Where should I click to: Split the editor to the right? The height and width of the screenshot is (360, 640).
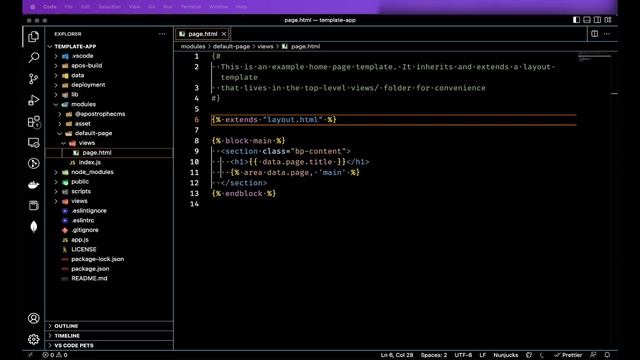click(594, 34)
